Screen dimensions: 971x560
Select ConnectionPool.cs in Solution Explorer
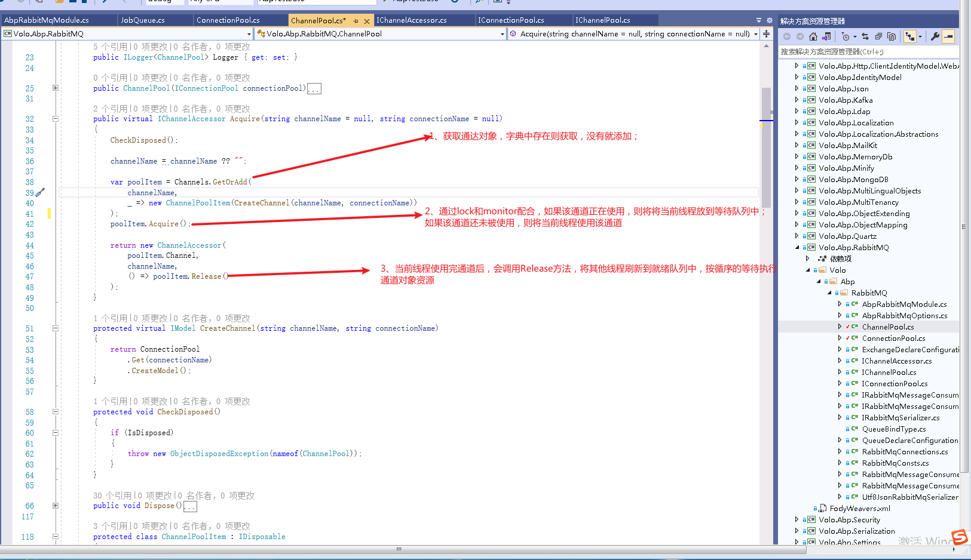[893, 339]
